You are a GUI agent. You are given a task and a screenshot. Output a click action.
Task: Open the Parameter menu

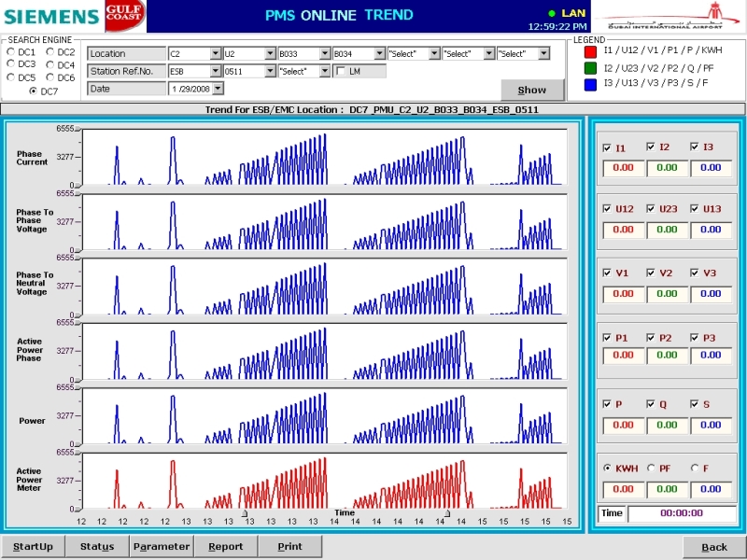[x=162, y=547]
